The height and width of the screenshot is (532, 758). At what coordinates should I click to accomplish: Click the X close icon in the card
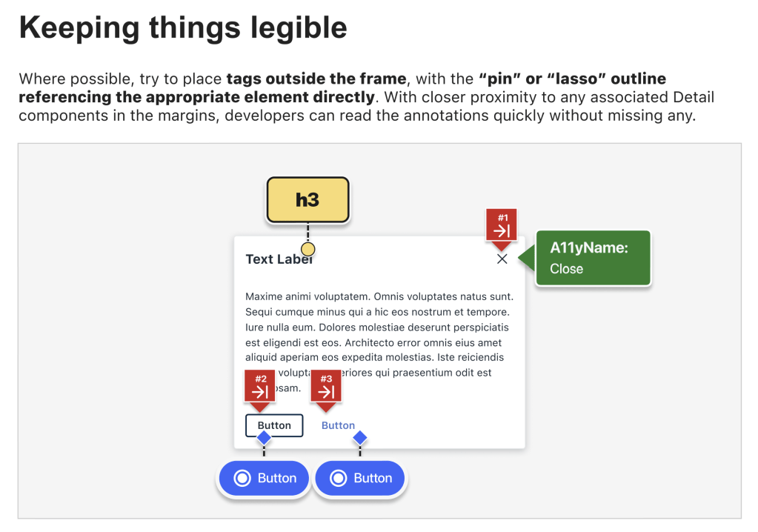tap(502, 259)
